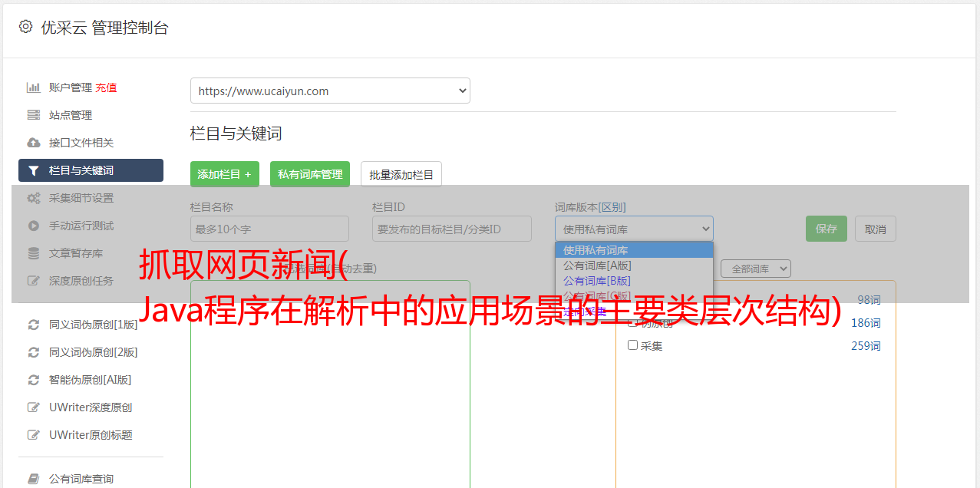Image resolution: width=980 pixels, height=488 pixels.
Task: Click the gear icon beside 优采云 管理控制台
Action: point(25,27)
